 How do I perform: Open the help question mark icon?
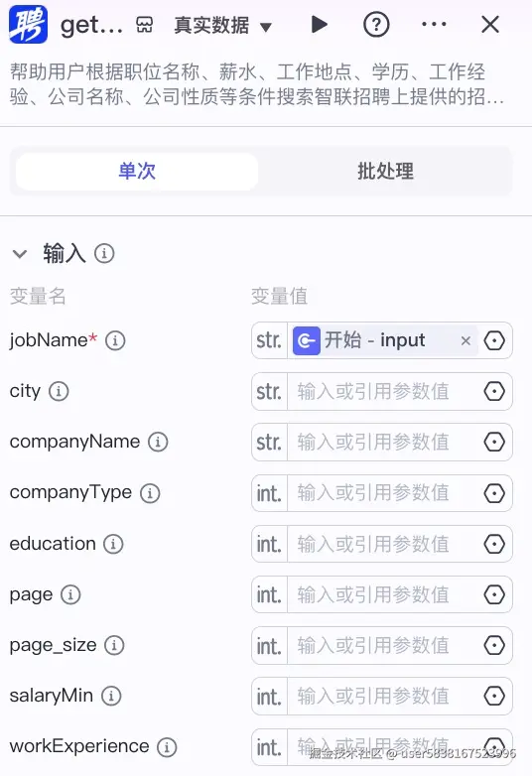point(376,24)
